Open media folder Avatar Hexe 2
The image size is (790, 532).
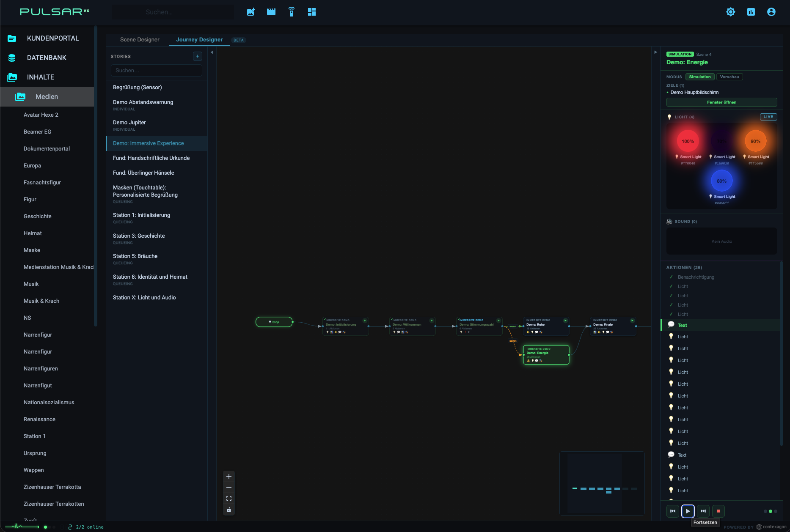point(41,115)
